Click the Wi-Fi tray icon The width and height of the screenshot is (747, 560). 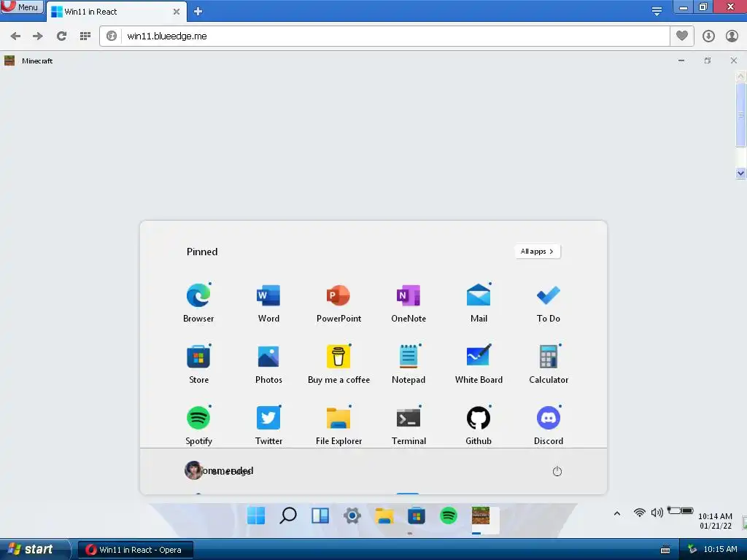639,513
